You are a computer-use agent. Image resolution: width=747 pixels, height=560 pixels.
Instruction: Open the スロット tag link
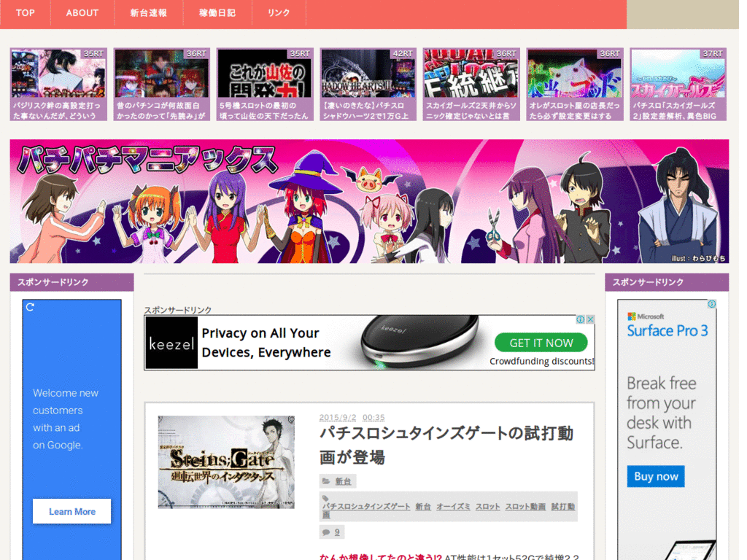click(488, 506)
